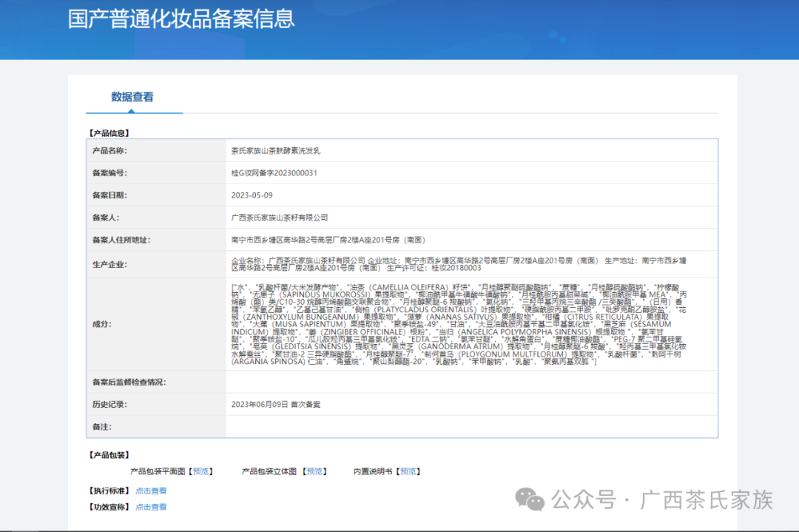Click the 【产品包装】 section label
Screen dimensions: 799x532
click(x=108, y=454)
